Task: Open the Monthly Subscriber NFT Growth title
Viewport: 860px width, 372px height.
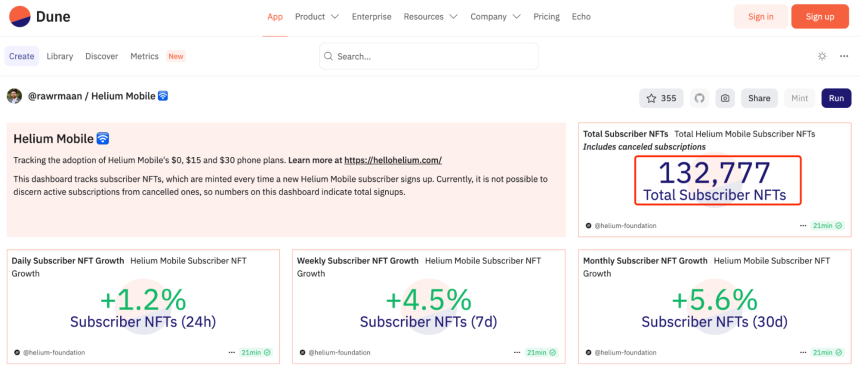Action: tap(645, 261)
